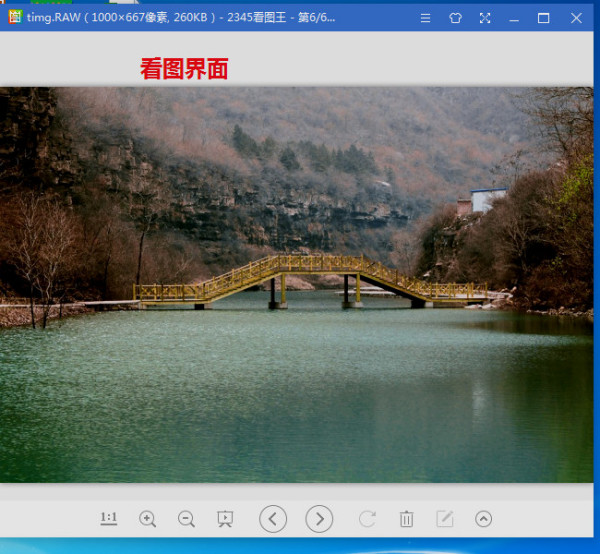Expand the more tools up-arrow button
The width and height of the screenshot is (600, 554).
click(x=484, y=519)
